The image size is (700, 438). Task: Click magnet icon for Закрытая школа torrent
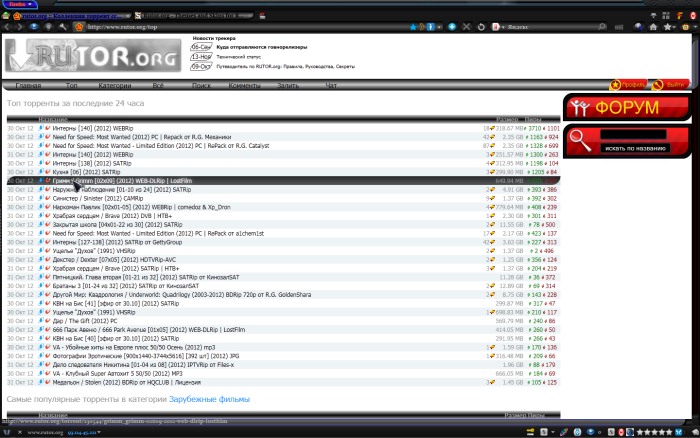point(48,224)
